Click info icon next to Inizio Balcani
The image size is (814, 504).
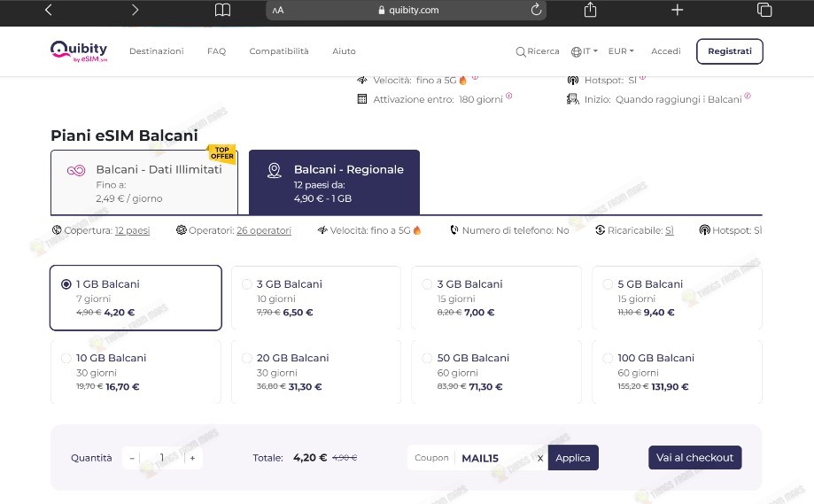click(748, 96)
